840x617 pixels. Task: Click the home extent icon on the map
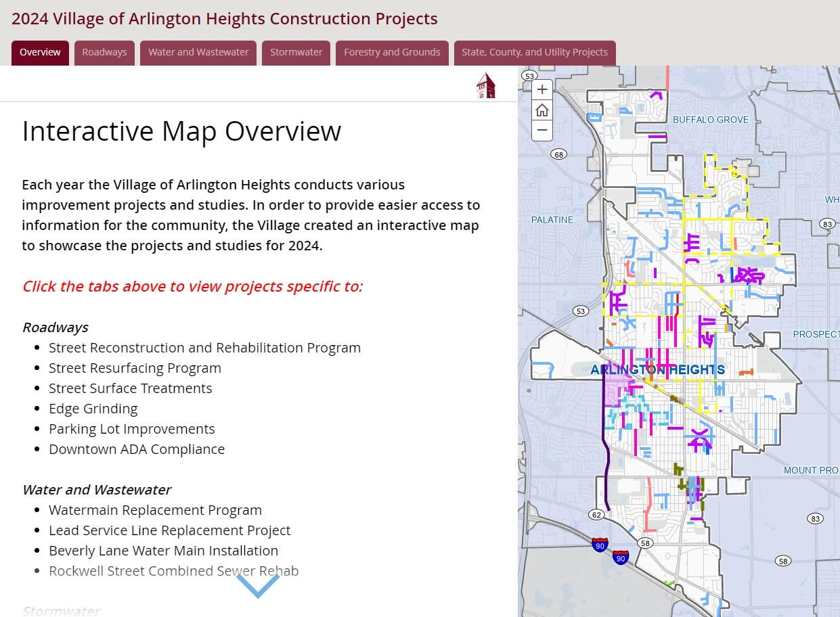(541, 110)
